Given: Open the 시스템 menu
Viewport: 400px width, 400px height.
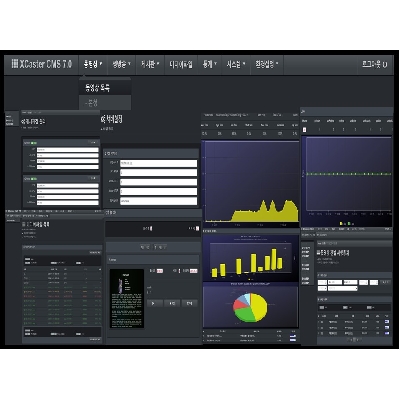Looking at the screenshot, I should [236, 64].
